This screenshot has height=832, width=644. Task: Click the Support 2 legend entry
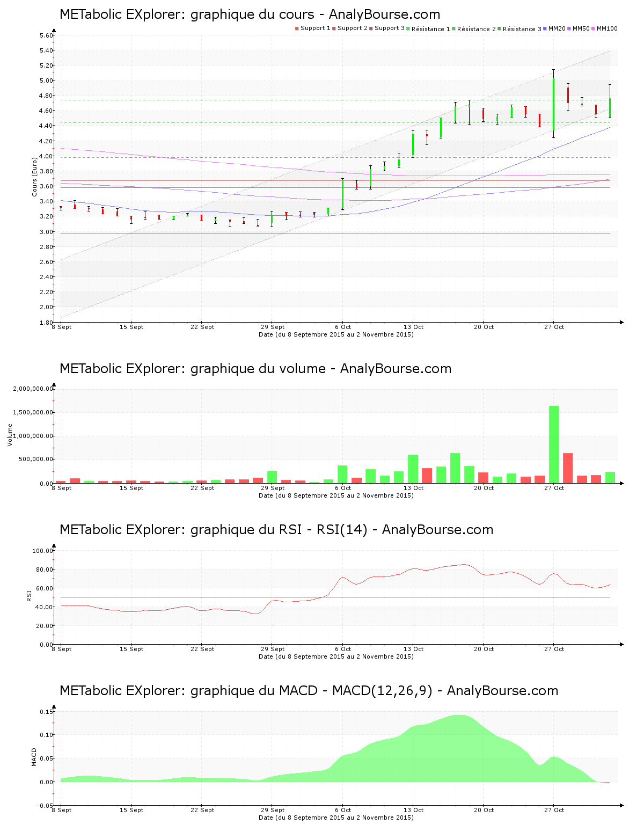click(x=350, y=28)
